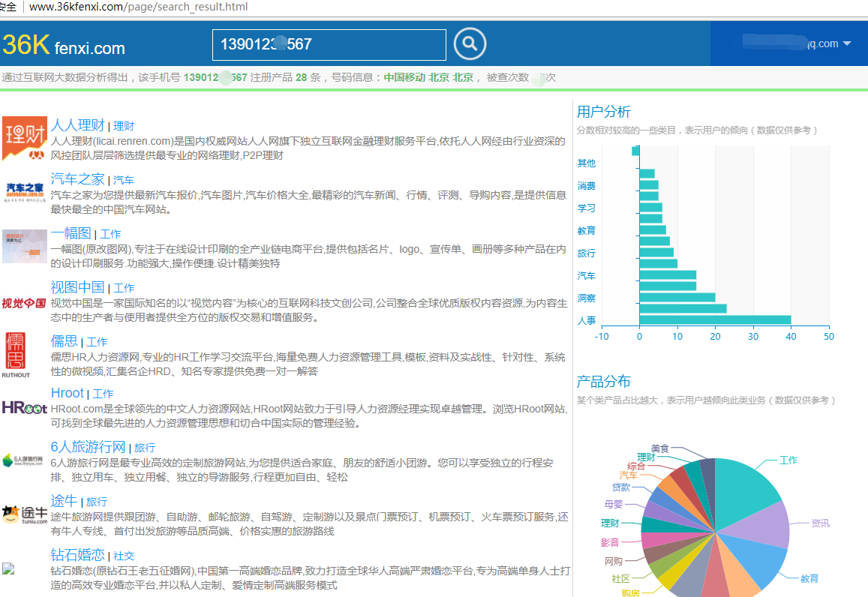Focus the phone number search field
868x597 pixels.
point(329,44)
